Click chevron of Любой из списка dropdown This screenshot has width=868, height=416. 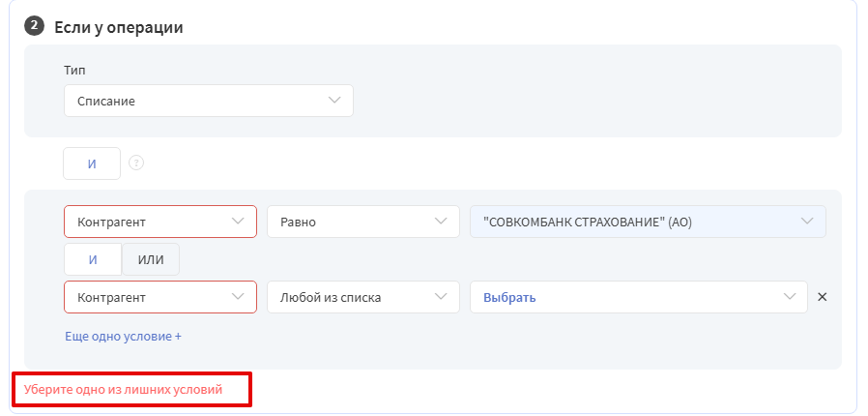441,296
